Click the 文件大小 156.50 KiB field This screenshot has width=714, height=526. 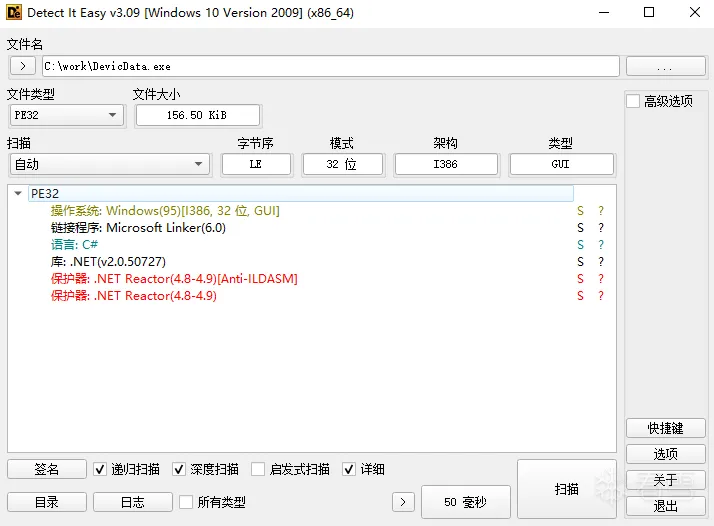pyautogui.click(x=198, y=115)
